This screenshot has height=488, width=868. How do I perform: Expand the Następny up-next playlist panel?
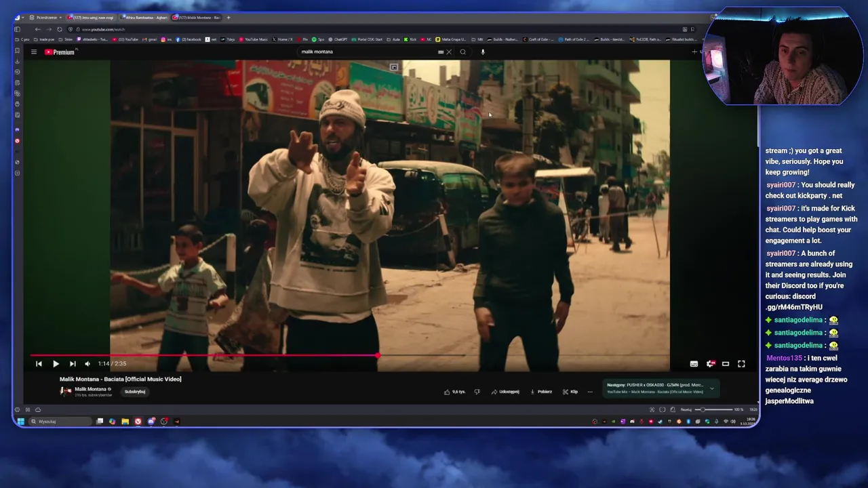pos(711,388)
